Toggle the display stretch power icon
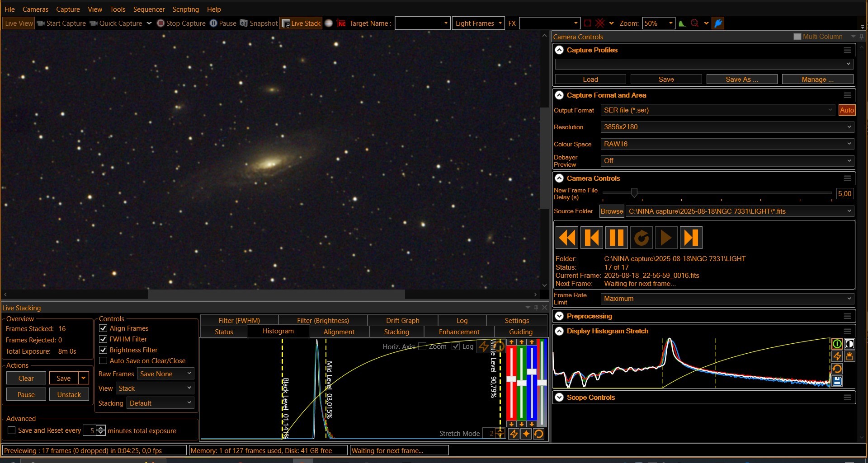Viewport: 868px width, 463px height. tap(837, 344)
